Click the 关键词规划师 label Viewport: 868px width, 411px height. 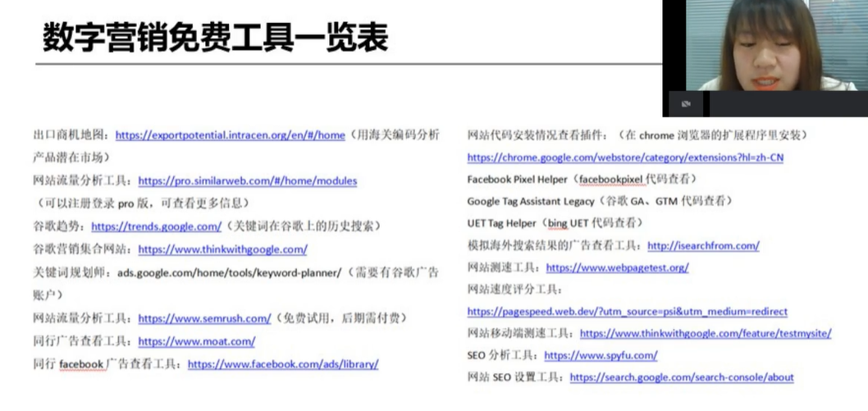coord(71,272)
